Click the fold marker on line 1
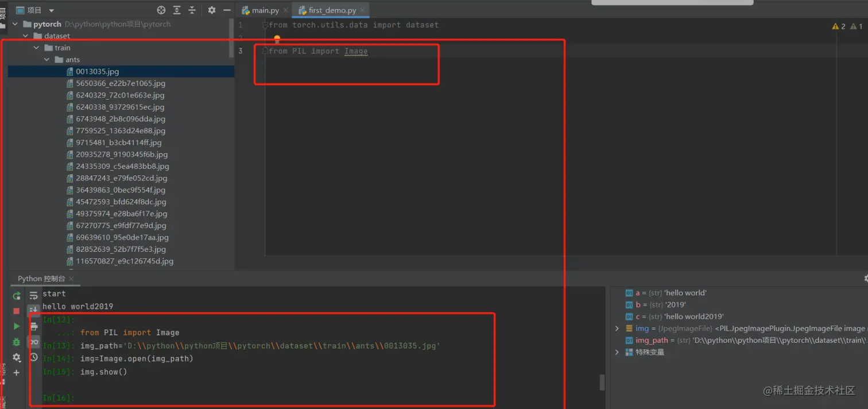The height and width of the screenshot is (409, 868). coord(265,25)
